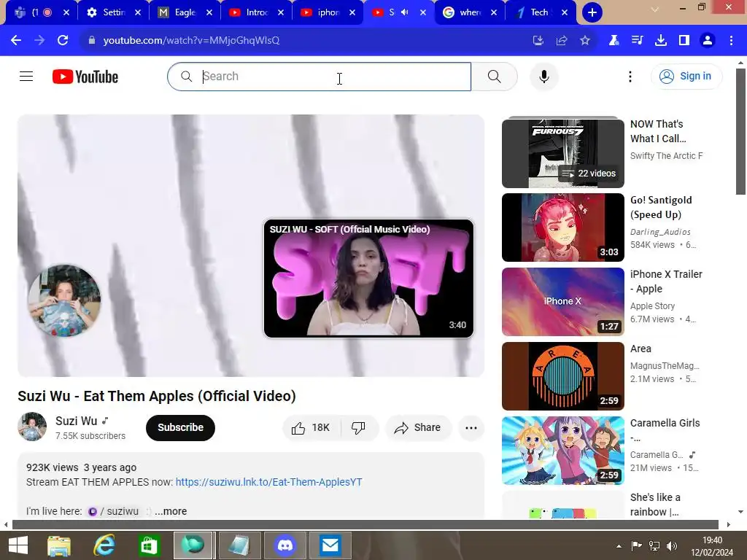The height and width of the screenshot is (560, 747).
Task: Click the address bar URL
Action: pyautogui.click(x=191, y=41)
